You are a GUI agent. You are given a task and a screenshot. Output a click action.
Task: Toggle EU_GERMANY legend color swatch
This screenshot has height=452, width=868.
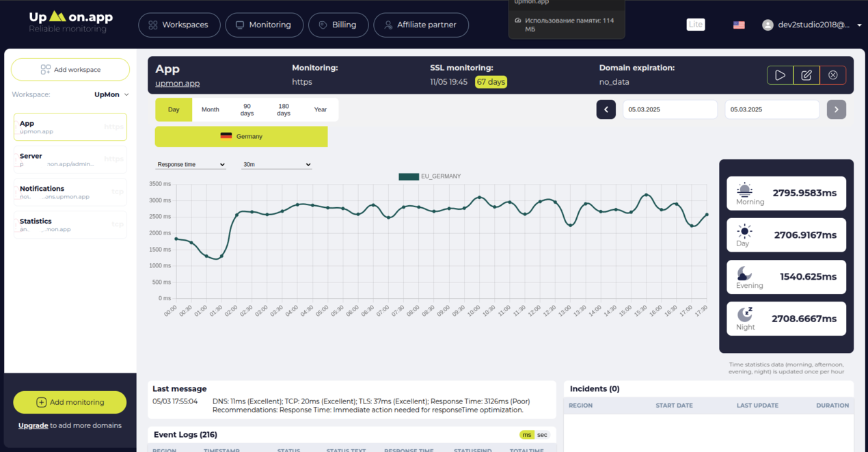[x=409, y=176]
